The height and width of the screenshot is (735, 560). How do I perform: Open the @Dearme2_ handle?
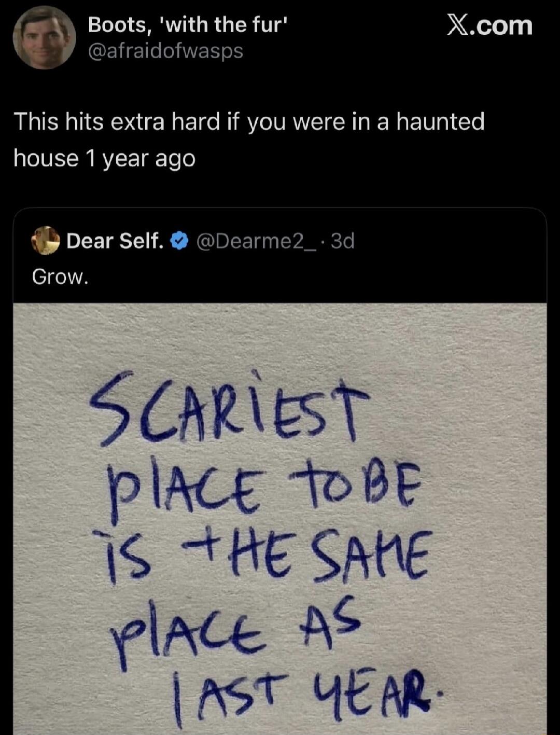[x=258, y=241]
